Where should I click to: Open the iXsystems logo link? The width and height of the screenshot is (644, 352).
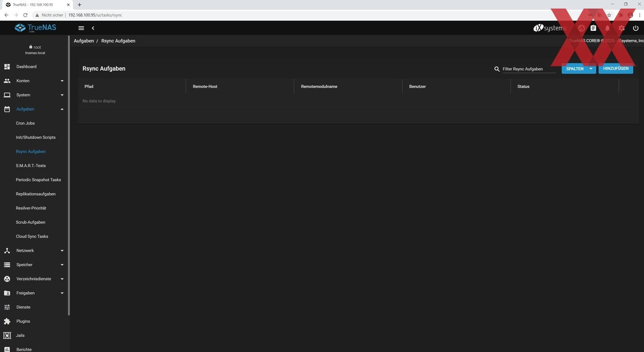[550, 28]
